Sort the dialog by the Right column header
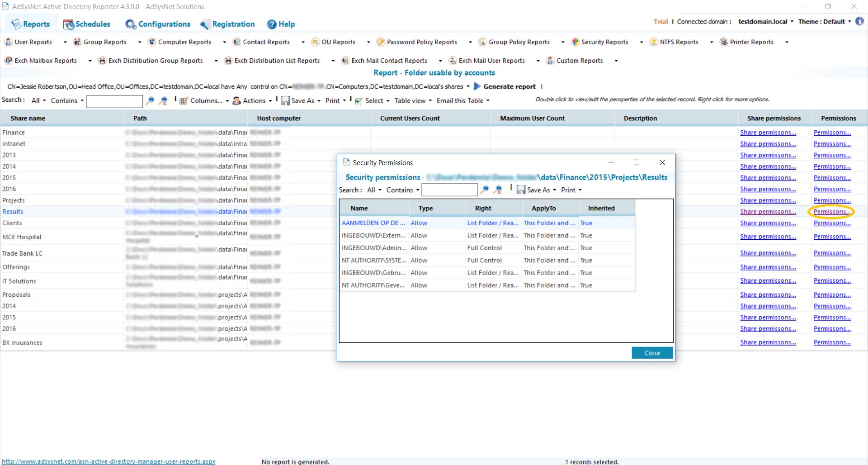 pyautogui.click(x=494, y=208)
